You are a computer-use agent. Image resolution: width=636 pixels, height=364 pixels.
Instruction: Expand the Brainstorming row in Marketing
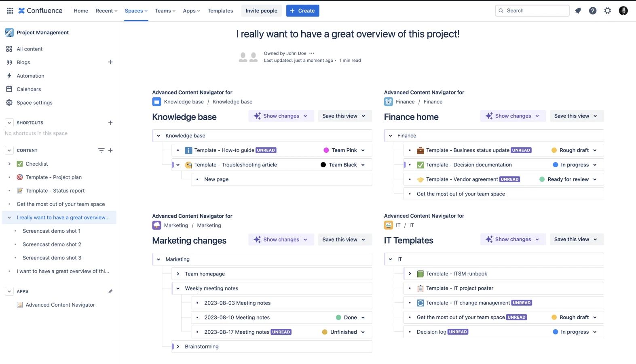click(x=178, y=347)
